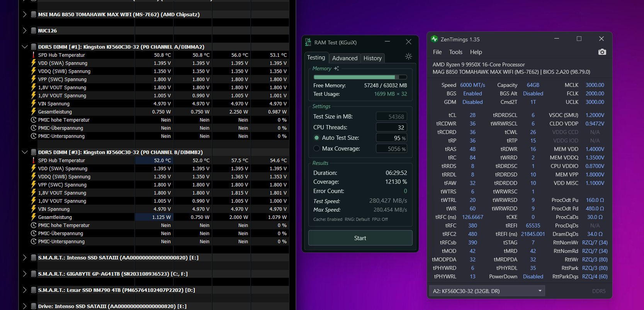Click the Test Size in MB field
The height and width of the screenshot is (310, 644).
pyautogui.click(x=391, y=117)
